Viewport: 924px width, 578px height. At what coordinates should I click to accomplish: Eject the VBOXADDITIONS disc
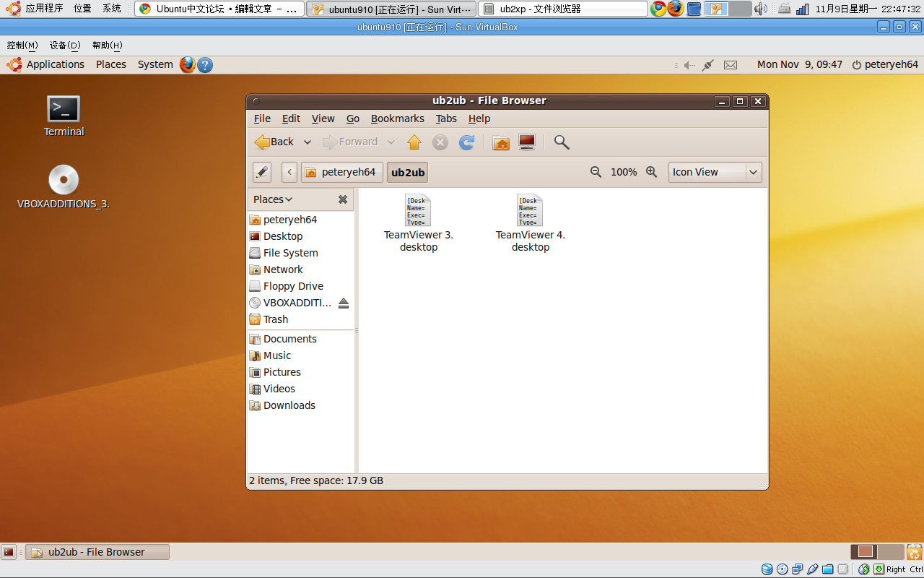click(344, 303)
